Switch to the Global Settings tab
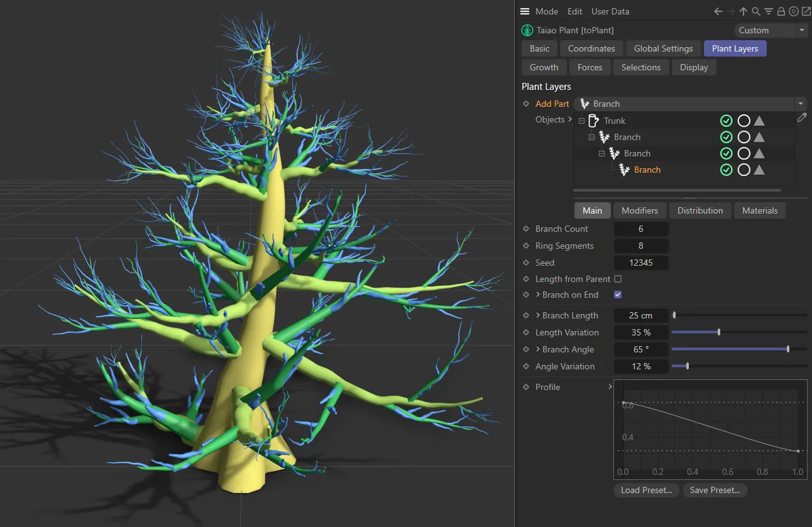Screen dimensions: 812x527 pos(663,48)
